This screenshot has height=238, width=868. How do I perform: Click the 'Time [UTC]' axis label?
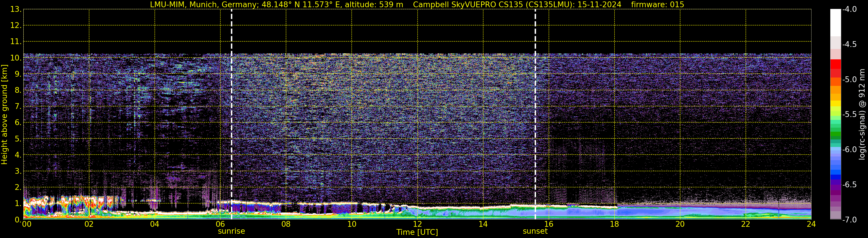click(417, 232)
